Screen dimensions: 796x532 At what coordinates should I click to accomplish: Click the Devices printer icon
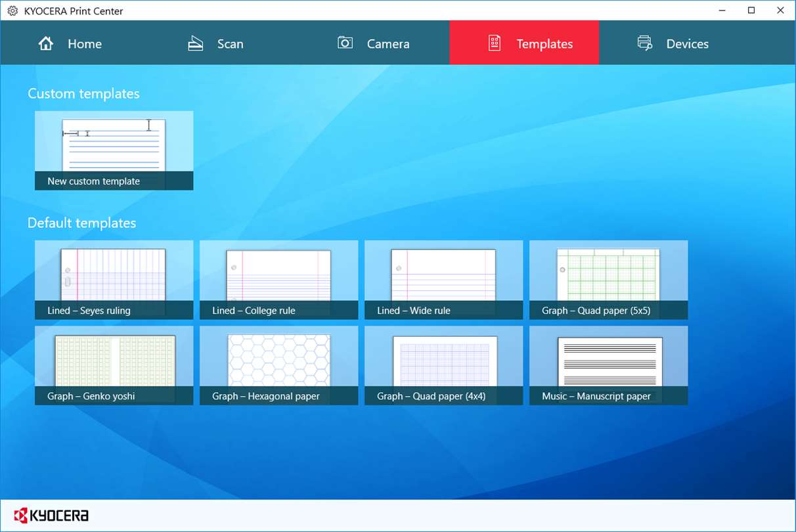tap(645, 43)
